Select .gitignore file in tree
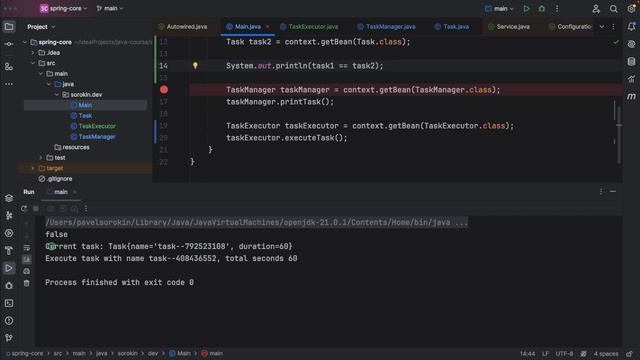Screen dimensions: 640x360 coord(59,179)
